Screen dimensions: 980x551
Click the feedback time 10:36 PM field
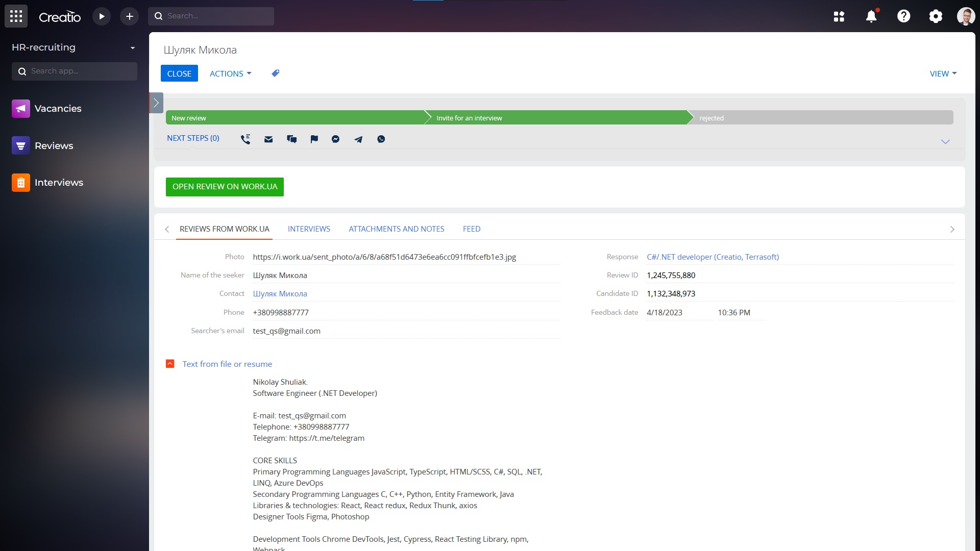[x=740, y=312]
